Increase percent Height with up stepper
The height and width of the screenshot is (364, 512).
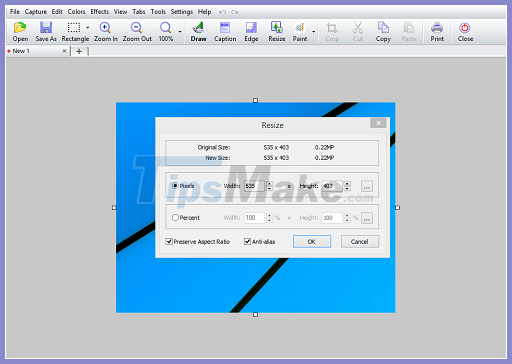click(347, 215)
